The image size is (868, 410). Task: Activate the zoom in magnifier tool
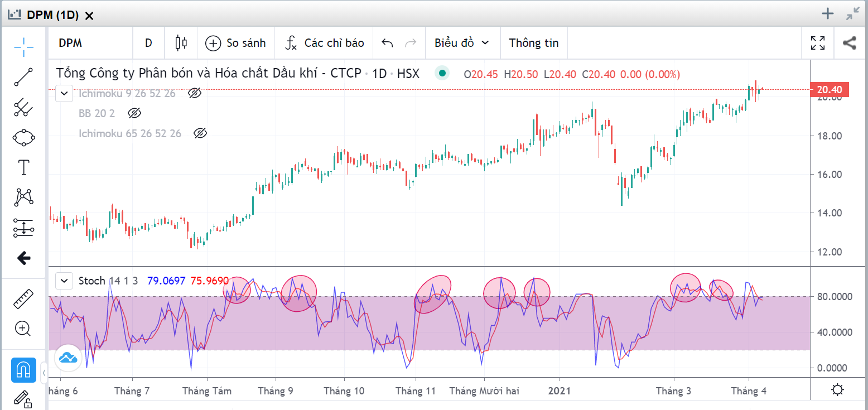tap(23, 329)
